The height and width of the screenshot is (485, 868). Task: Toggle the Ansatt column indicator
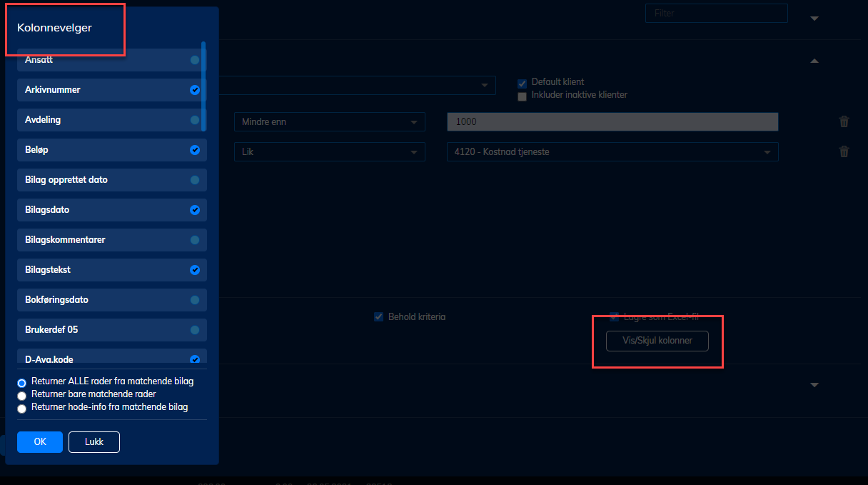click(194, 60)
